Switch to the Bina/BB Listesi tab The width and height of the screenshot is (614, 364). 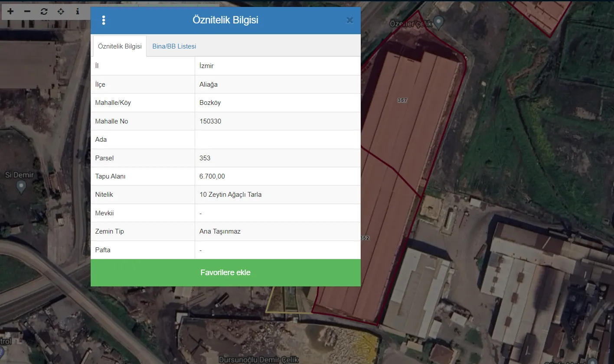[x=174, y=46]
